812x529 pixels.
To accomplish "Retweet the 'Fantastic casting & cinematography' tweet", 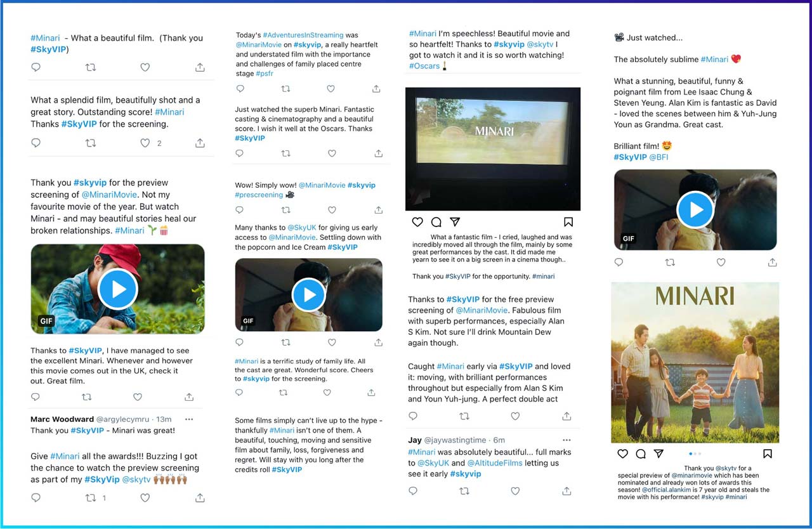I will click(285, 153).
